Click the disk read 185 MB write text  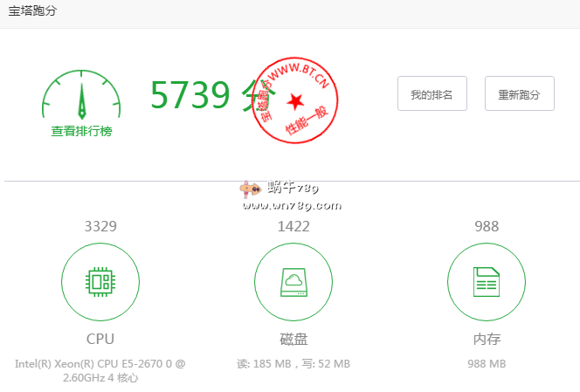[293, 363]
